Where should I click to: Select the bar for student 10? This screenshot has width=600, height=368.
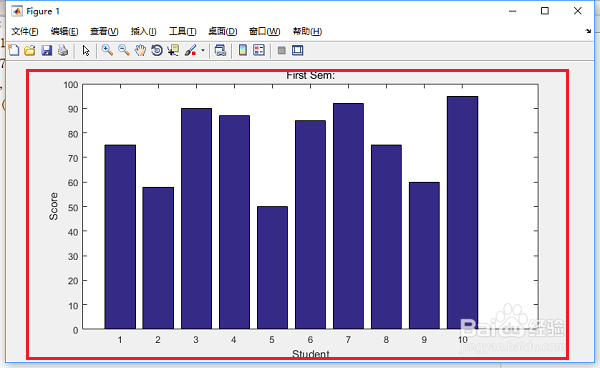462,213
